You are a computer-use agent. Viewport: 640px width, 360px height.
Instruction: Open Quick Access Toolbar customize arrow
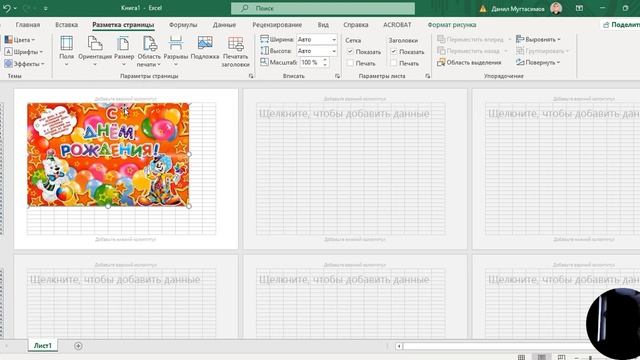45,8
